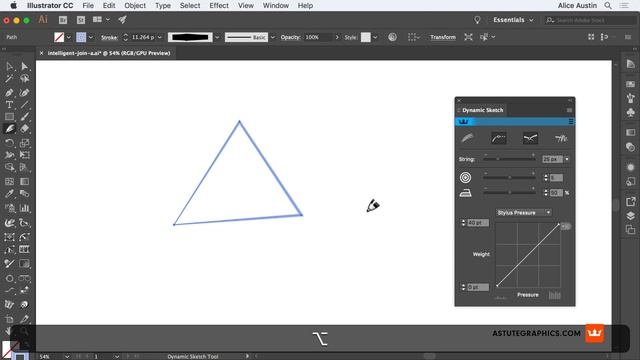640x360 pixels.
Task: Select the Rectangle tool
Action: point(9,117)
